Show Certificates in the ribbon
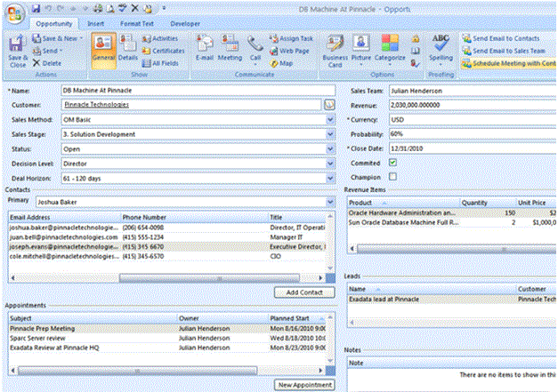 click(x=163, y=51)
